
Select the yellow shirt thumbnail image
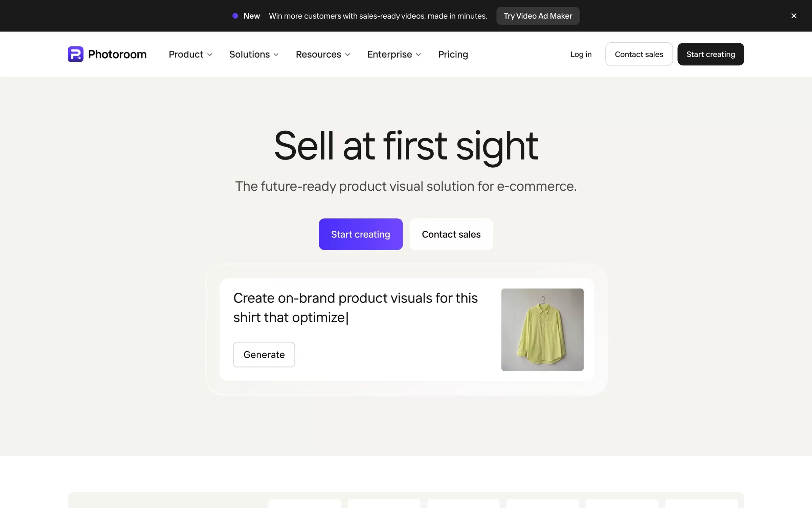[542, 330]
